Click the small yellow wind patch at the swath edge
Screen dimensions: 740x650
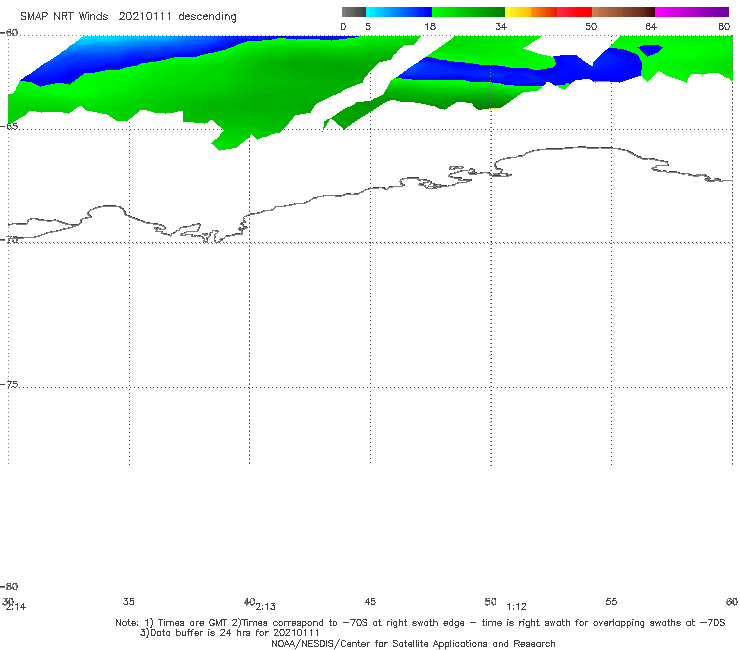(x=492, y=109)
